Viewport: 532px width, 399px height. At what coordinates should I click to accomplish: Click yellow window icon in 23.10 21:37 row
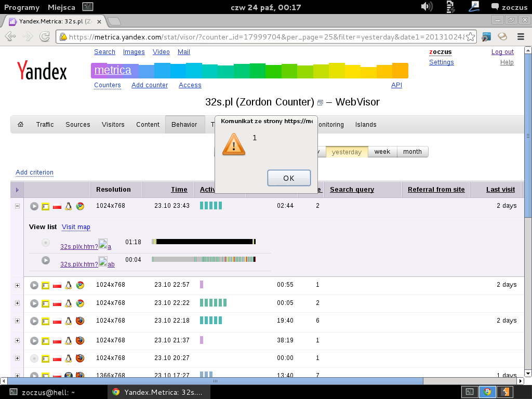[46, 341]
